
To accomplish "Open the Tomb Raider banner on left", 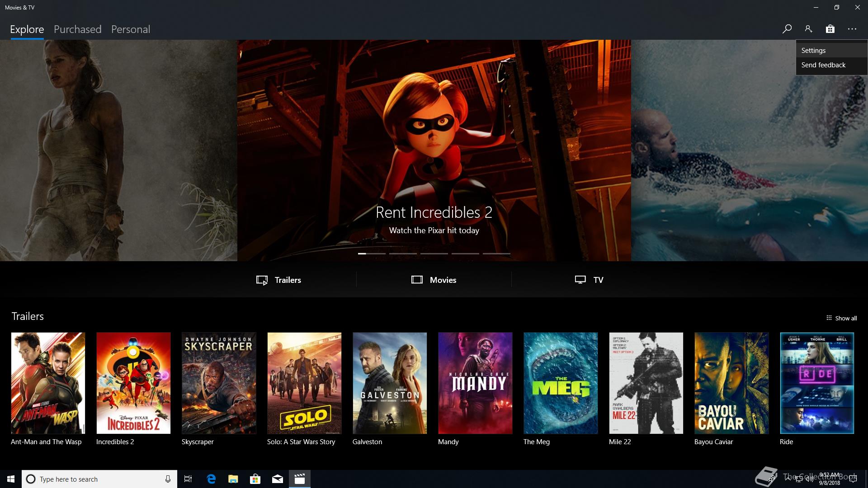I will pyautogui.click(x=118, y=150).
